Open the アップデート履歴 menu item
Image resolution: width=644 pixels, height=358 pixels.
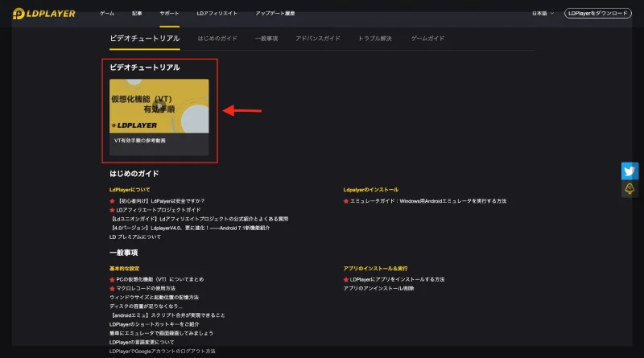tap(275, 13)
